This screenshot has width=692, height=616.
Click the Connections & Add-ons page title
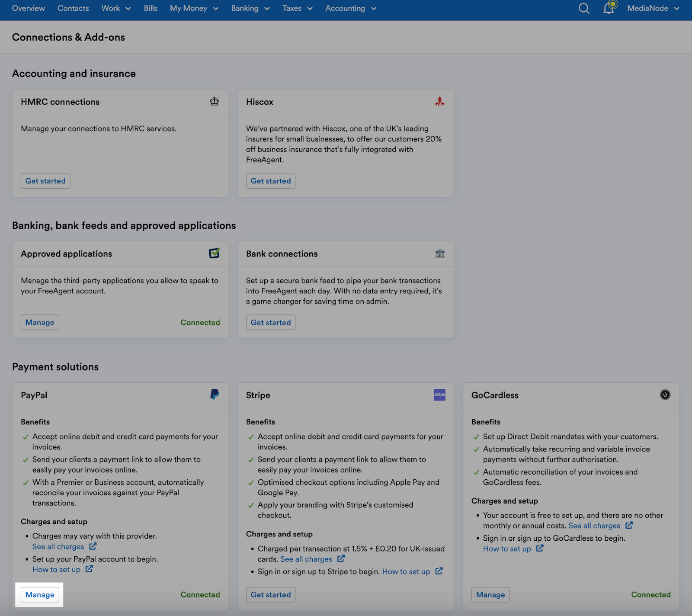point(68,37)
